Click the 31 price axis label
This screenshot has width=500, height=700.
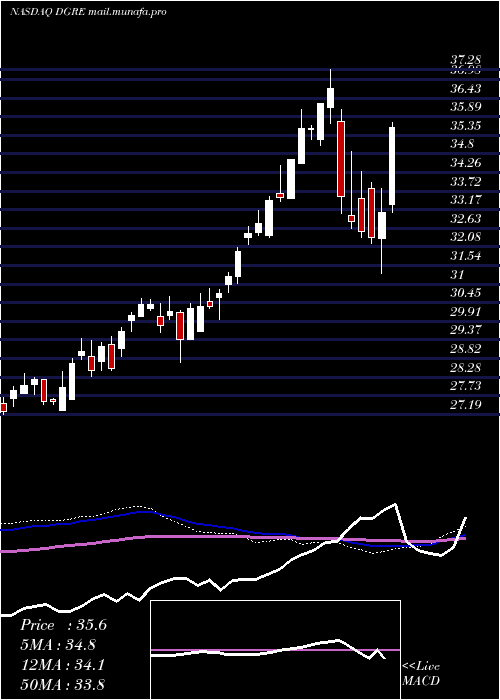coord(457,275)
